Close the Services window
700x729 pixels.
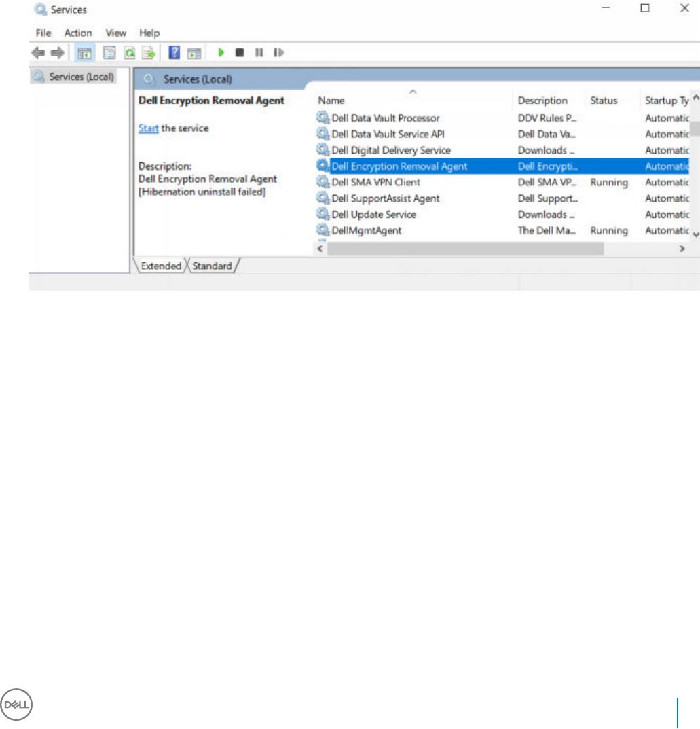pyautogui.click(x=684, y=8)
